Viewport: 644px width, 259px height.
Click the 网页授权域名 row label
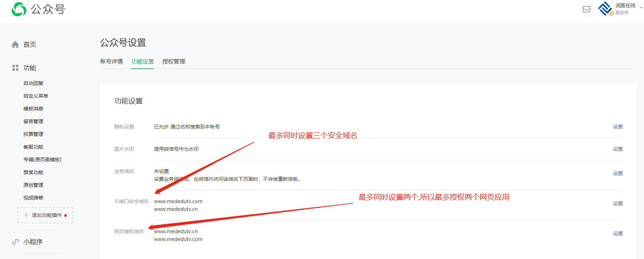point(129,231)
